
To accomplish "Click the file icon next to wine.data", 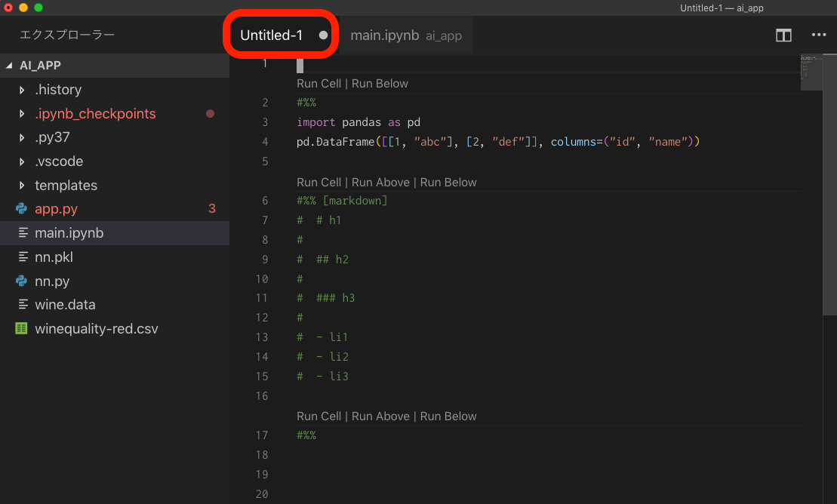I will [21, 304].
